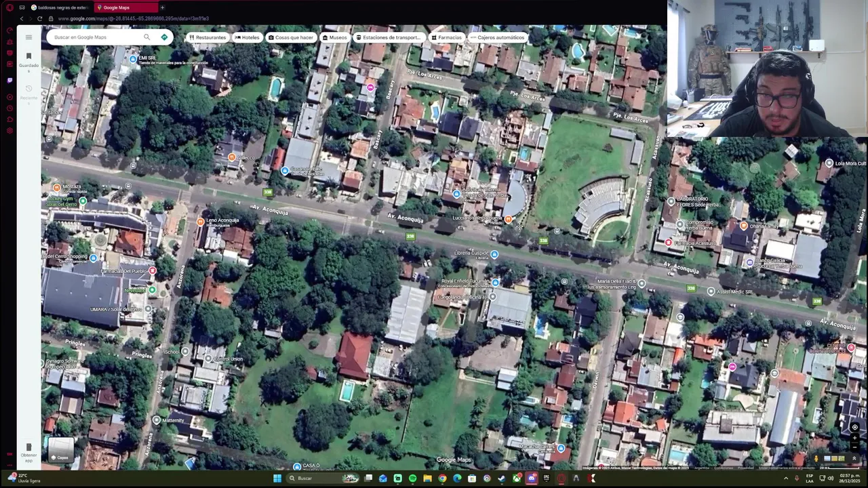Screen dimensions: 868x488
Task: Open Spotify from the taskbar
Action: click(412, 479)
